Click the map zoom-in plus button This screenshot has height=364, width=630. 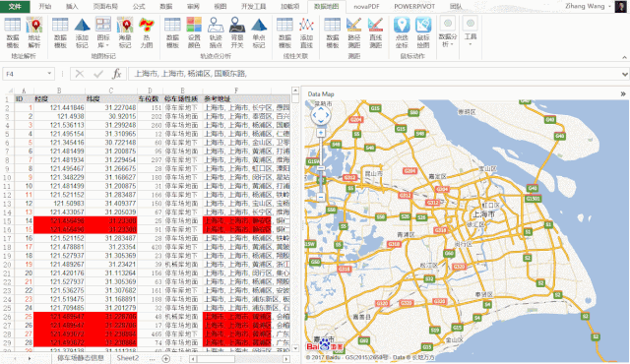click(x=321, y=133)
